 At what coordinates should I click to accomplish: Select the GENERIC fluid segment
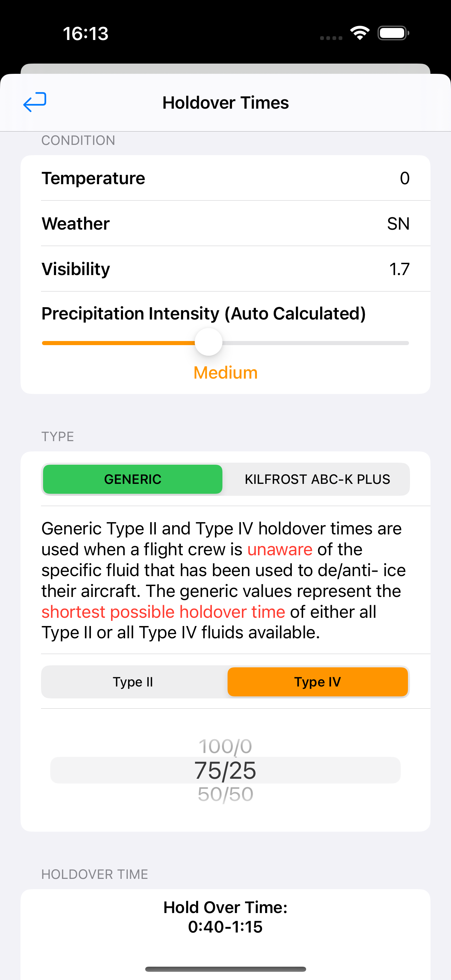tap(133, 479)
